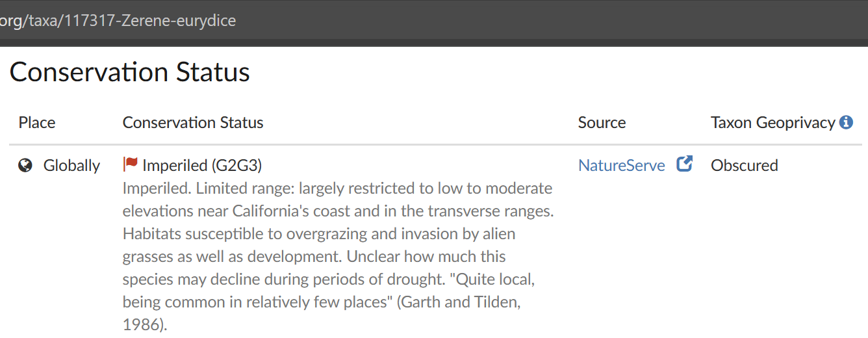Click the large Conservation Status page heading
The width and height of the screenshot is (868, 338).
point(129,71)
